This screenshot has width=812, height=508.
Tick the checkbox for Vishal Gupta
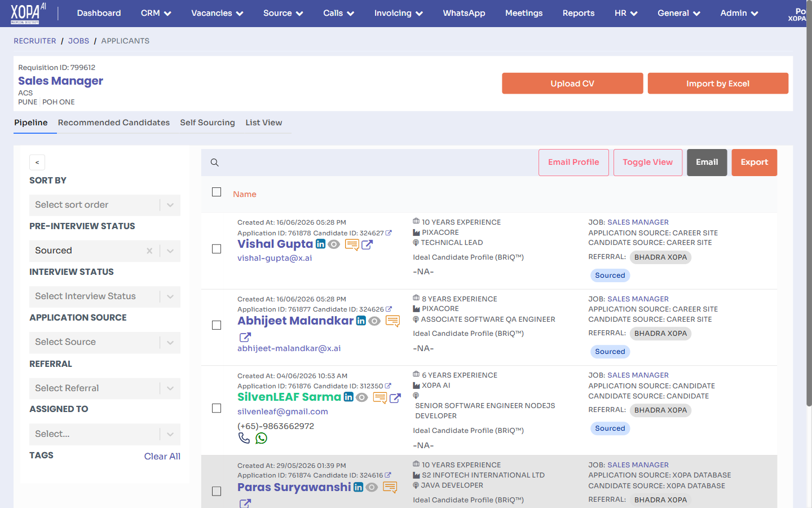point(217,249)
